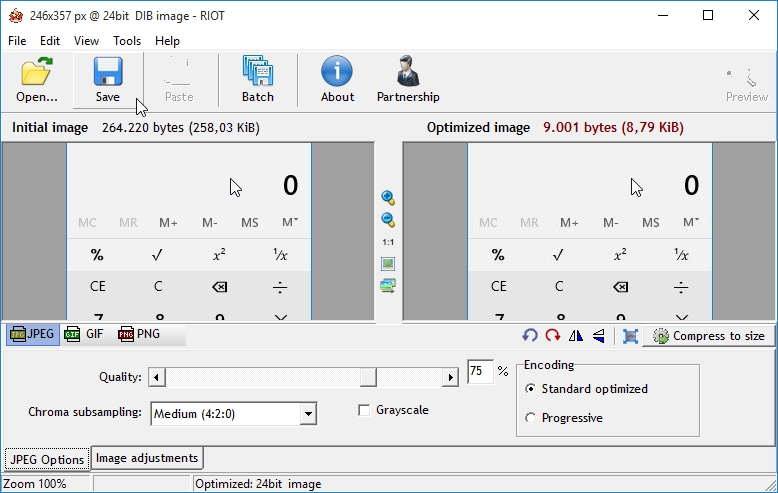Flip the image vertically
Screen dimensions: 778x493
click(x=599, y=336)
